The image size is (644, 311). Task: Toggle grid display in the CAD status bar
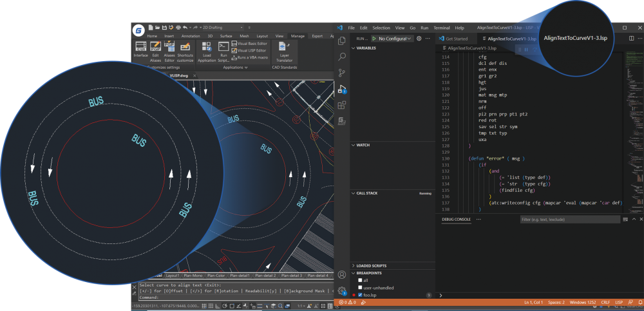click(x=211, y=306)
